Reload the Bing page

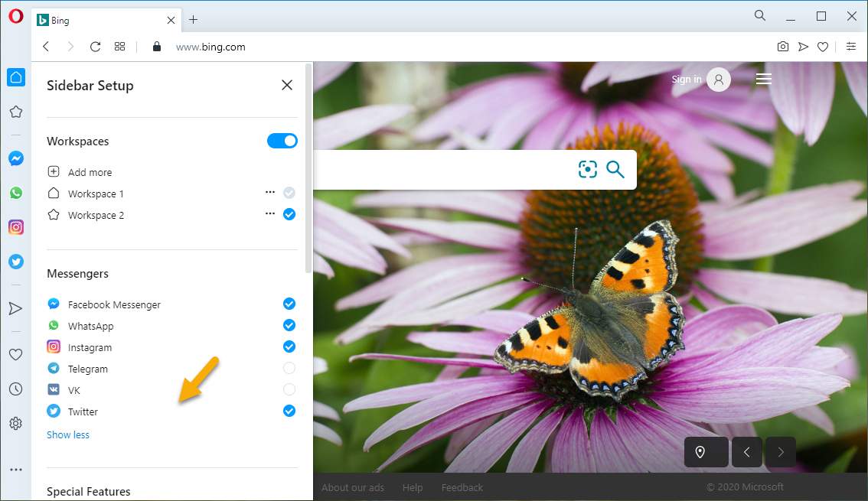95,47
